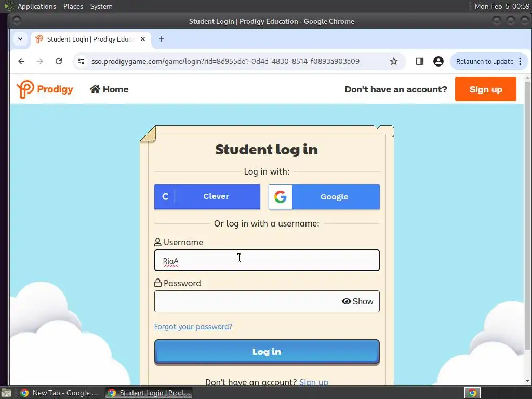Image resolution: width=532 pixels, height=399 pixels.
Task: Bookmark this page with the star icon
Action: pos(394,61)
